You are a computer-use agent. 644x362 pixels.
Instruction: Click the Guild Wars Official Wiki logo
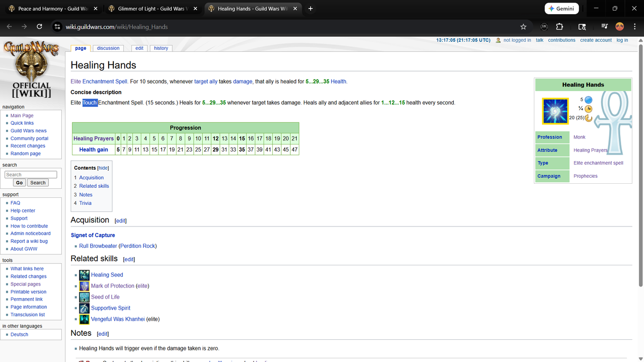pyautogui.click(x=32, y=69)
